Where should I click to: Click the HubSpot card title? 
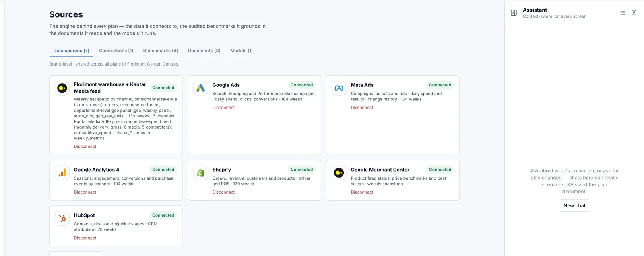point(84,215)
